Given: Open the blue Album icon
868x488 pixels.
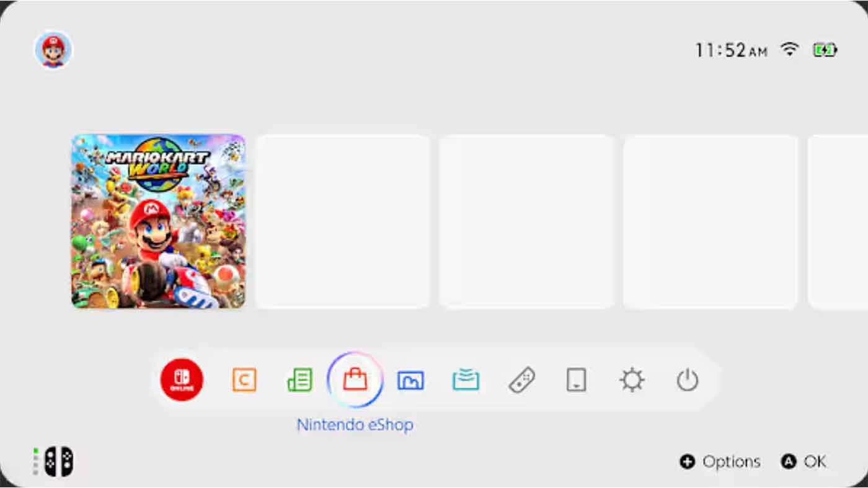Looking at the screenshot, I should [x=410, y=379].
